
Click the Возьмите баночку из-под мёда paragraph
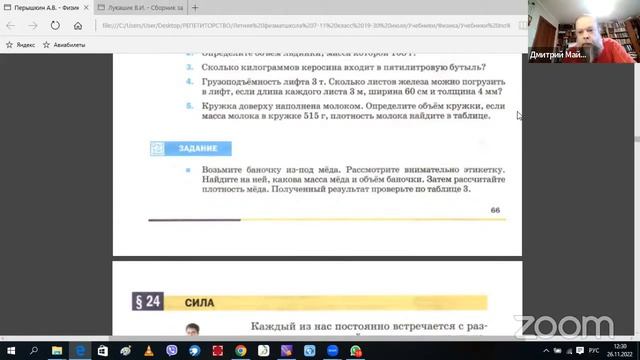click(x=353, y=180)
